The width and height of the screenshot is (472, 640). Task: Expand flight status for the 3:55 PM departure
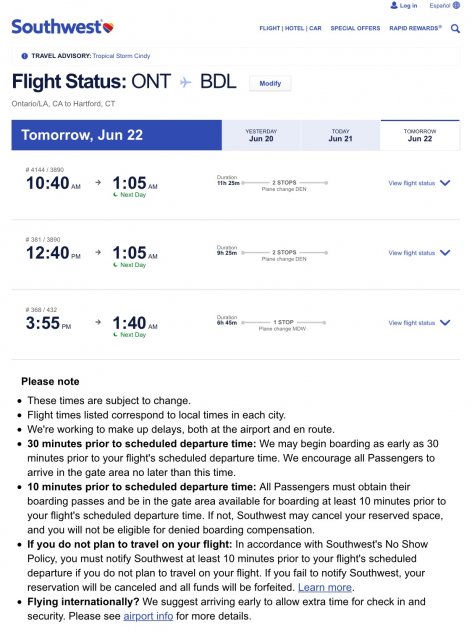click(445, 322)
